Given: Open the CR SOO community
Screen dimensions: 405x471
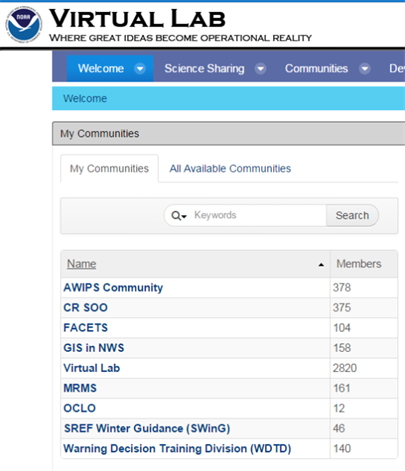Looking at the screenshot, I should point(85,308).
